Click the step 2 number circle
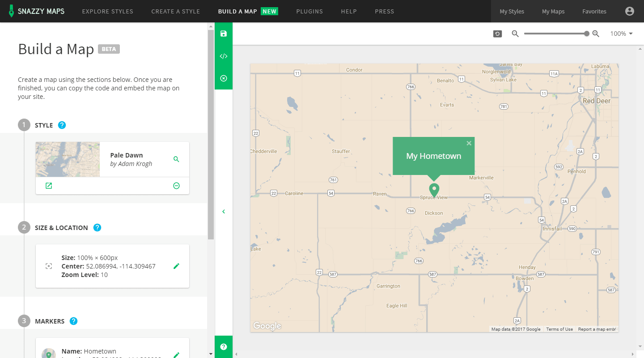 [x=24, y=227]
